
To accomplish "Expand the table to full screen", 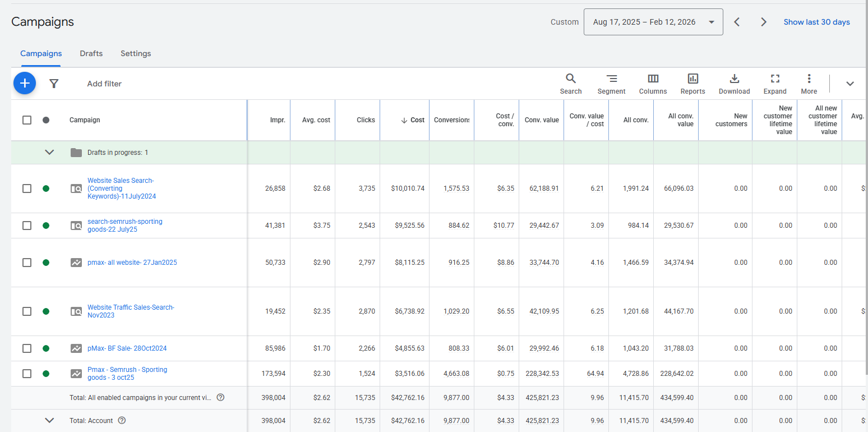I will coord(774,84).
